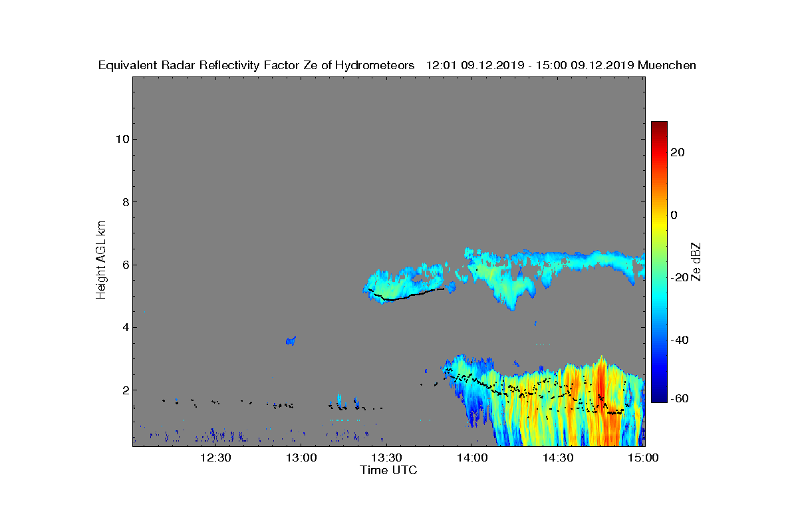This screenshot has width=798, height=532.
Task: Click the colorbar value -20
Action: pos(678,277)
